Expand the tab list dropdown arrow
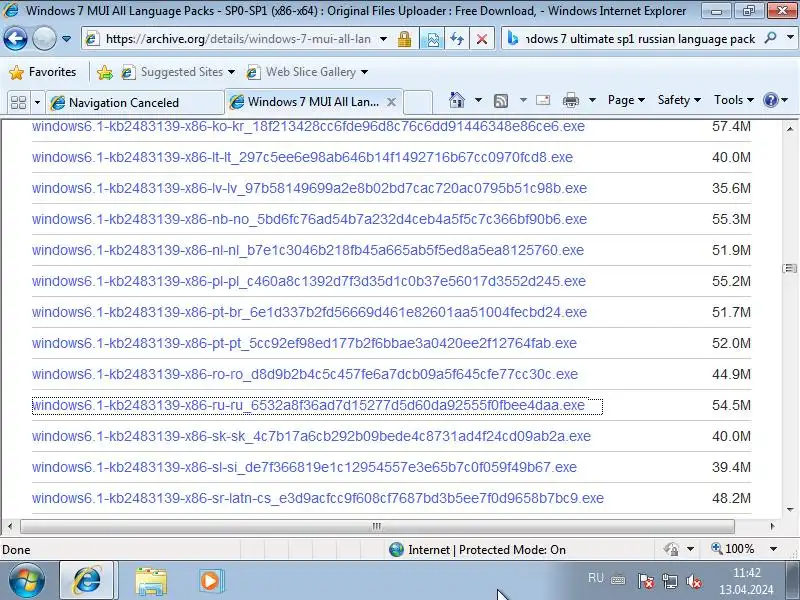Viewport: 800px width, 600px height. [37, 103]
